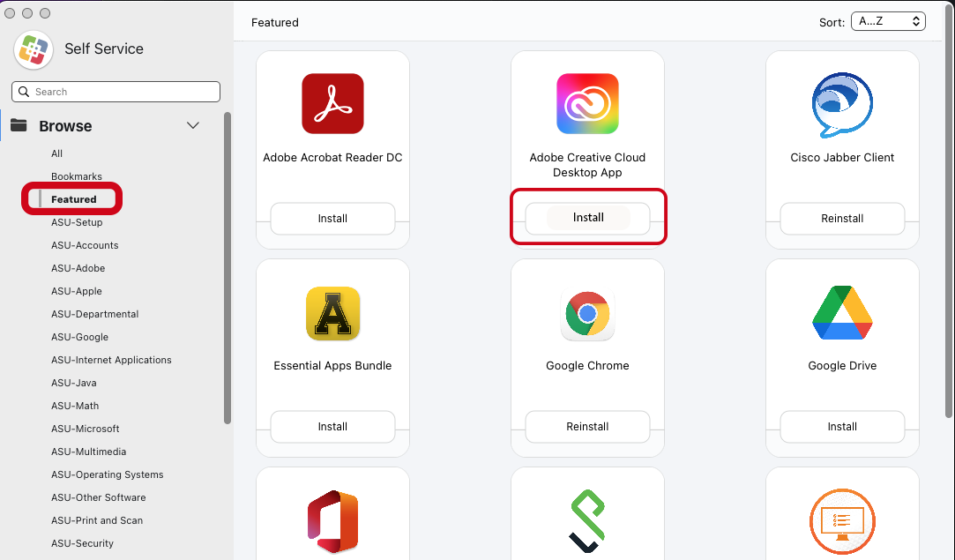Click the Browse section heading
Screen dimensions: 955x560
66,126
